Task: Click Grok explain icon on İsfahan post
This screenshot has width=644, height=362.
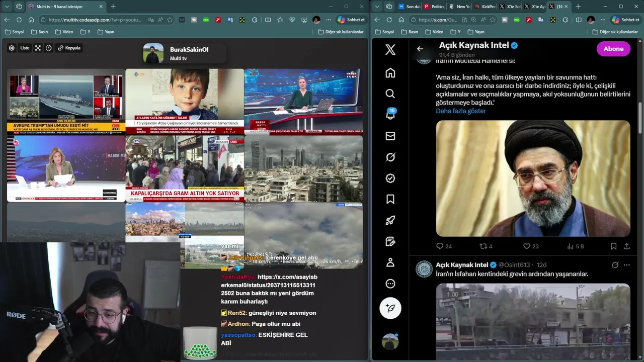Action: point(615,265)
